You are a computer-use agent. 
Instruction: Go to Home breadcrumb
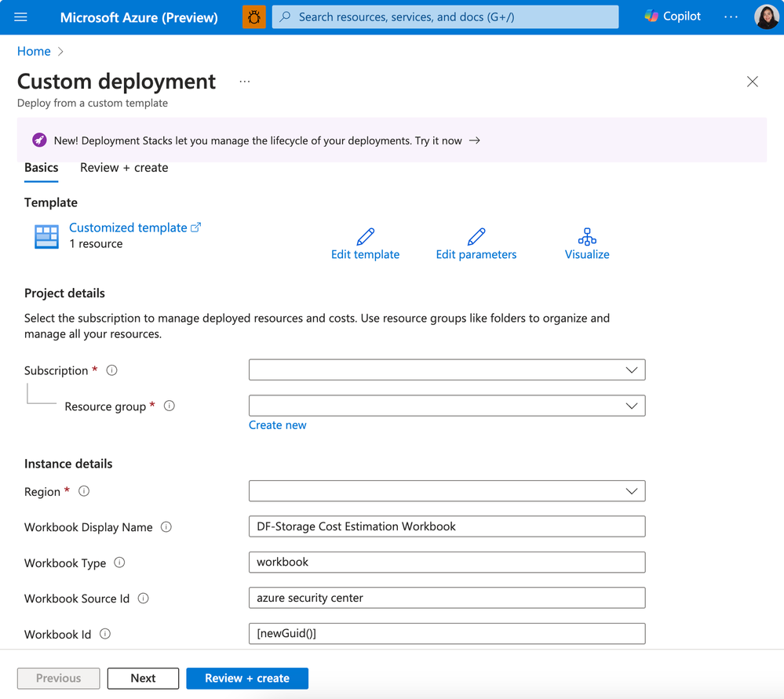click(34, 51)
